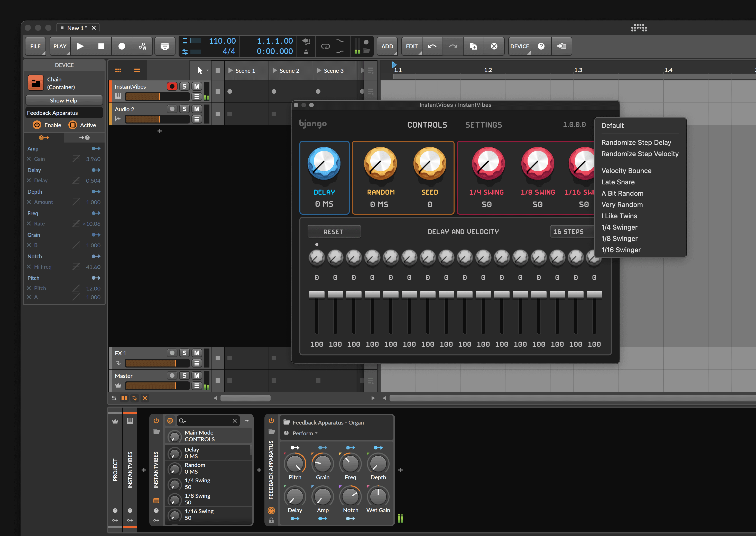The height and width of the screenshot is (536, 756).
Task: Undo the last action with the undo arrow
Action: (x=432, y=46)
